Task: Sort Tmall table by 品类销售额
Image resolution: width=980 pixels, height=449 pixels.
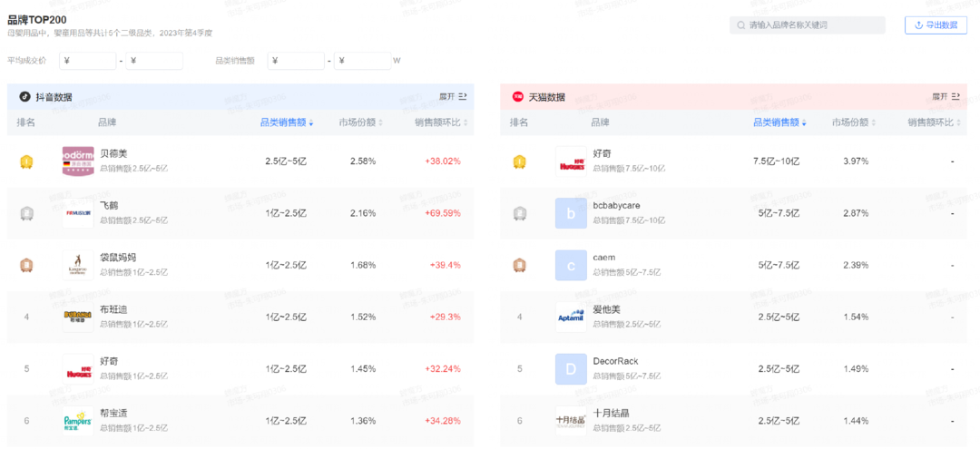Action: [779, 122]
